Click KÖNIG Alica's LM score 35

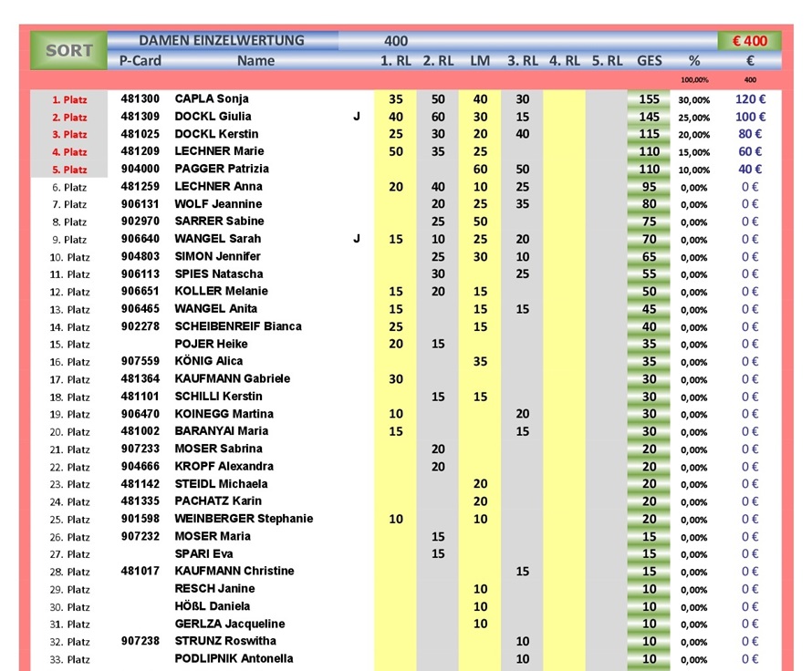click(x=480, y=361)
